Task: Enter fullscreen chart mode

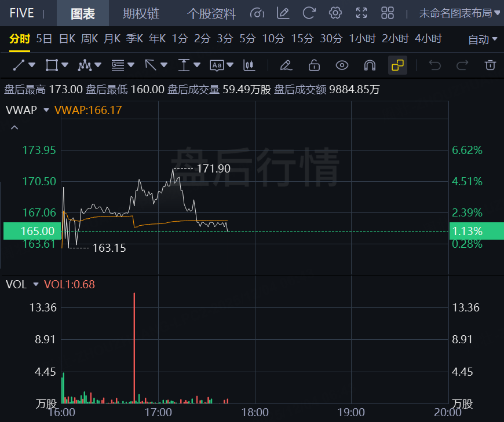Action: pyautogui.click(x=361, y=13)
